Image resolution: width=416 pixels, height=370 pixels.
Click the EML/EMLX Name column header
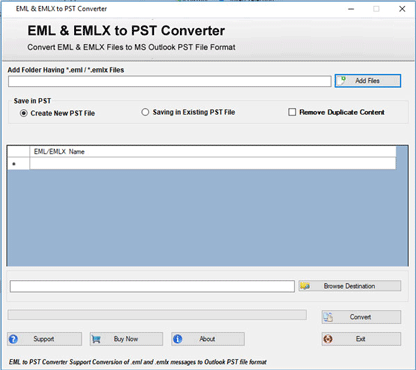(213, 152)
